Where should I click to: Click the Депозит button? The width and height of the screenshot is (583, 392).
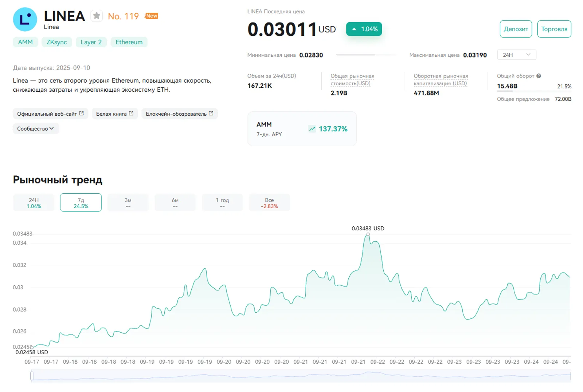(516, 29)
